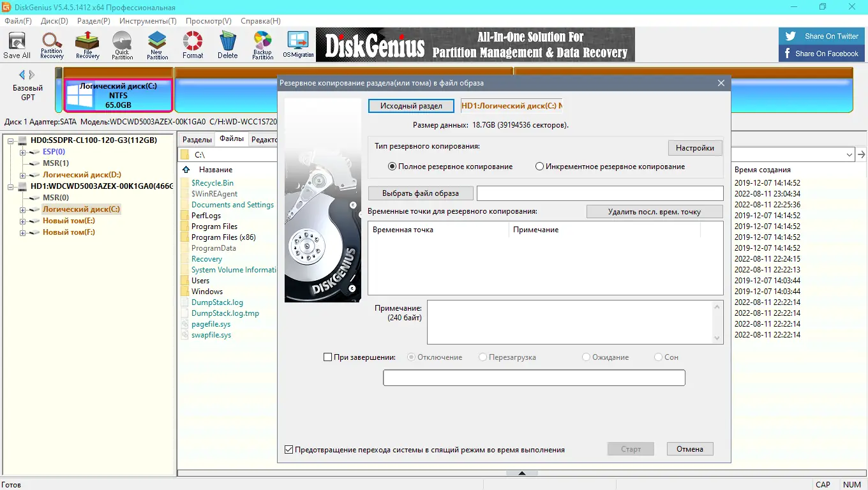Select the DumpStack.log file entry
Screen dimensions: 868x490
pos(217,302)
